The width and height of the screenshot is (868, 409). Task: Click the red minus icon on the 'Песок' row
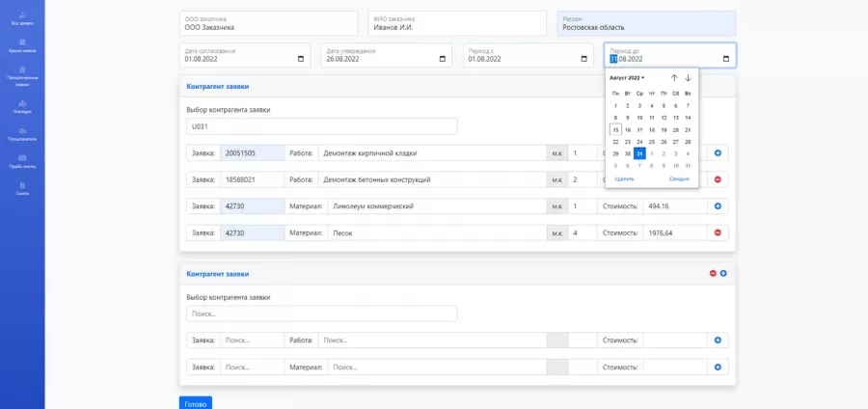click(718, 232)
